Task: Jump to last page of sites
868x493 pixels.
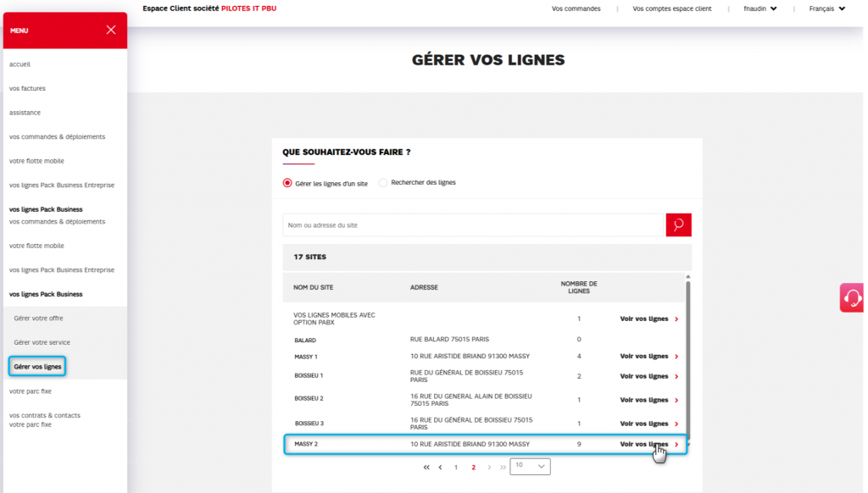Action: point(503,467)
